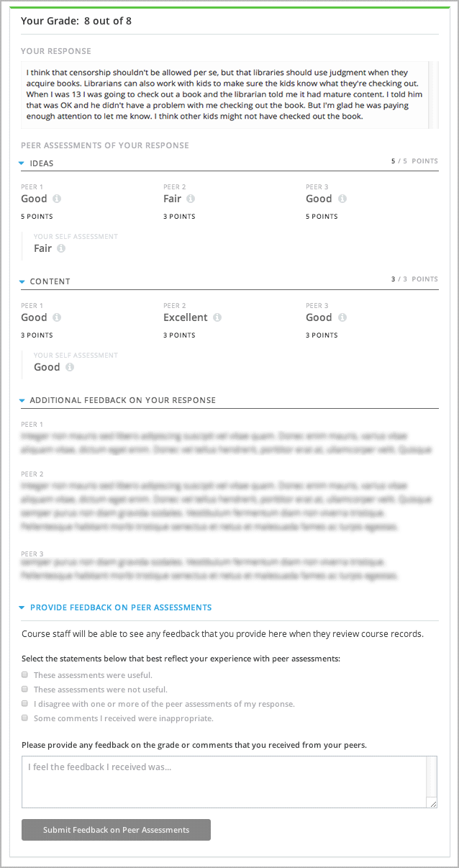
Task: Collapse Additional Feedback on Your Response section
Action: (x=22, y=401)
